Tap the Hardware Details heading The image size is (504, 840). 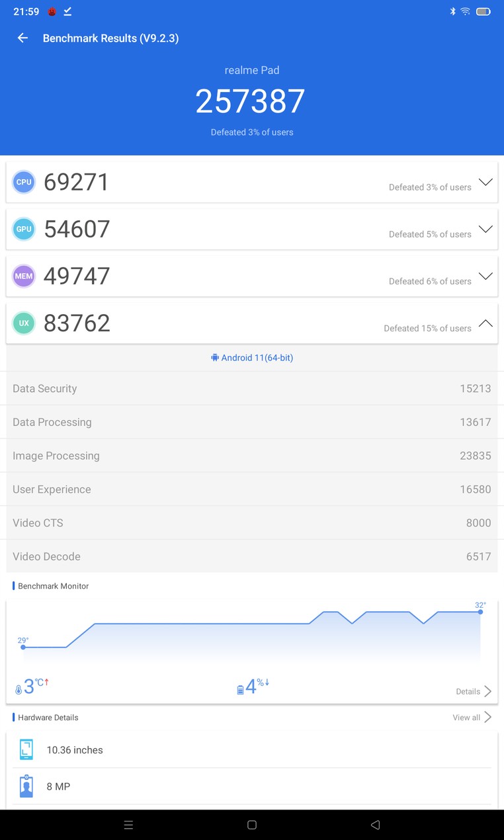(x=48, y=718)
